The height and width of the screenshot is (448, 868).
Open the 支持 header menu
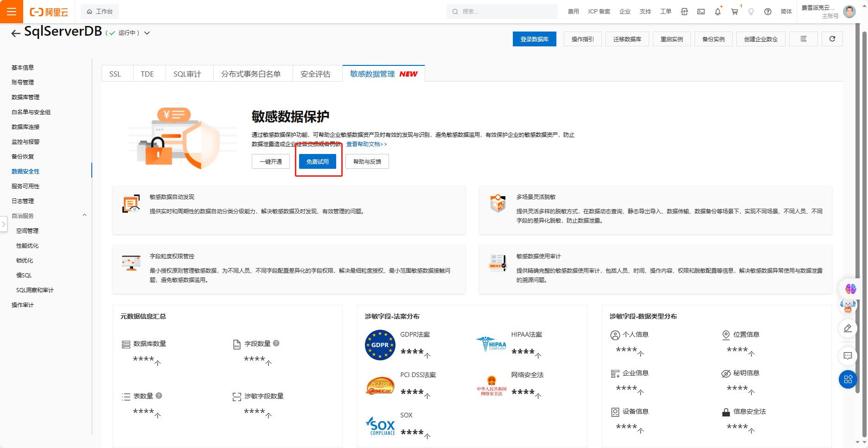point(645,12)
